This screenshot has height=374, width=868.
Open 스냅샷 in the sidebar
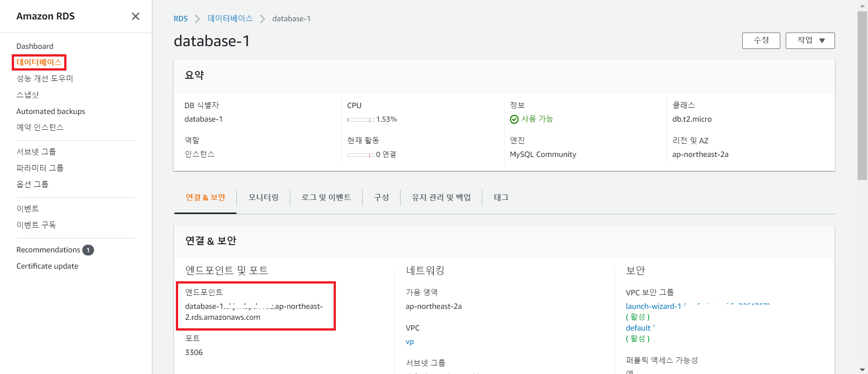[28, 95]
